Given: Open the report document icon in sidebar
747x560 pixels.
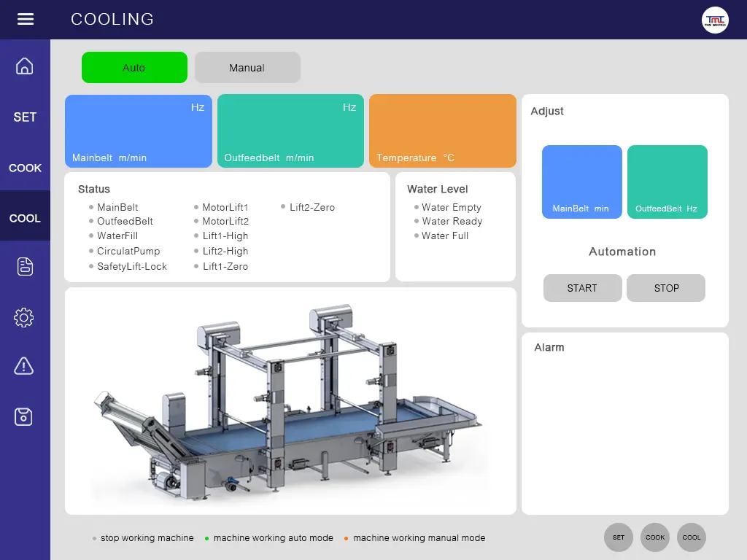Looking at the screenshot, I should (25, 267).
